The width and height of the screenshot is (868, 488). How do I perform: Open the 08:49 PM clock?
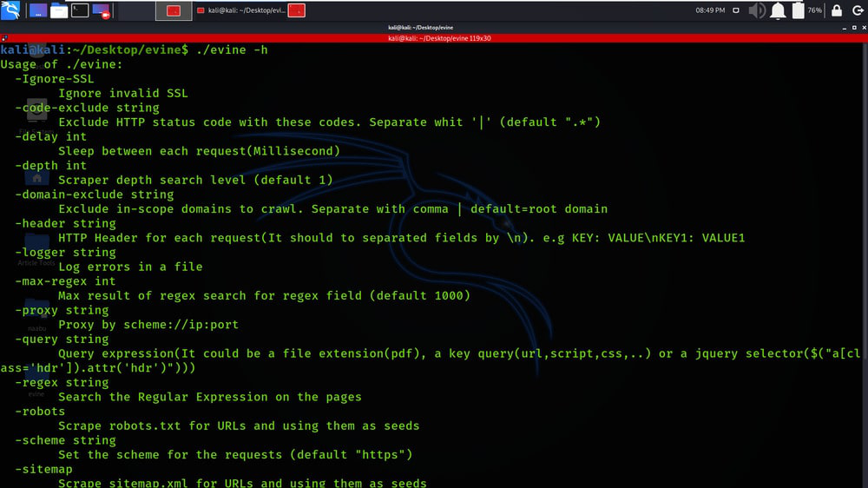tap(710, 10)
